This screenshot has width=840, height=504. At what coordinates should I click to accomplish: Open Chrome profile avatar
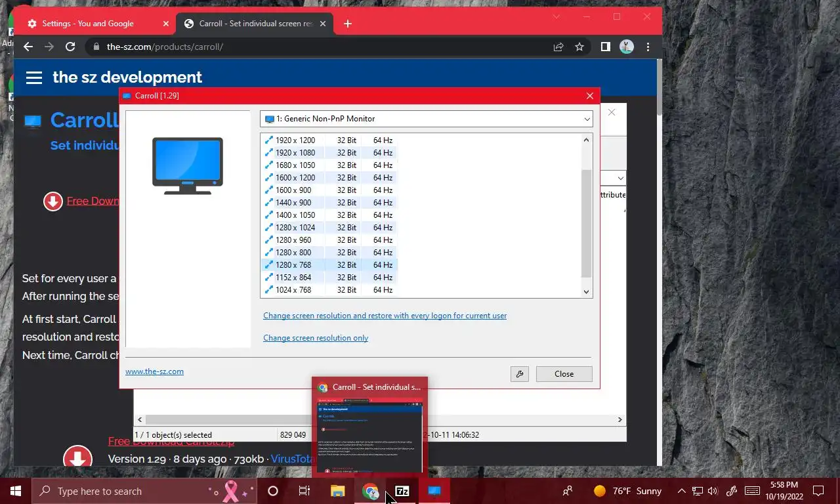tap(627, 47)
